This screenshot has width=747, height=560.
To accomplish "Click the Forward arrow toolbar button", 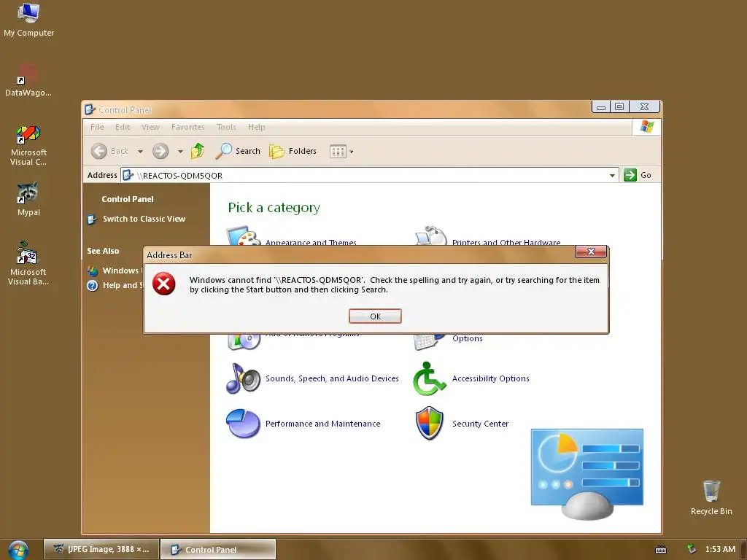I will pos(160,151).
